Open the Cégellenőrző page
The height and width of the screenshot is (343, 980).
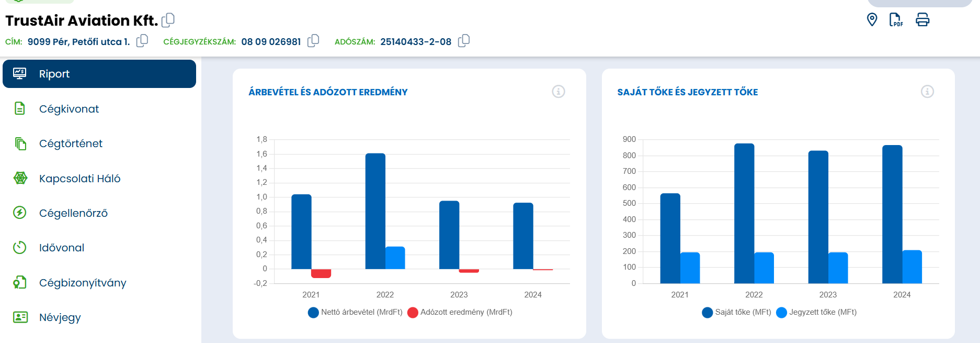73,213
